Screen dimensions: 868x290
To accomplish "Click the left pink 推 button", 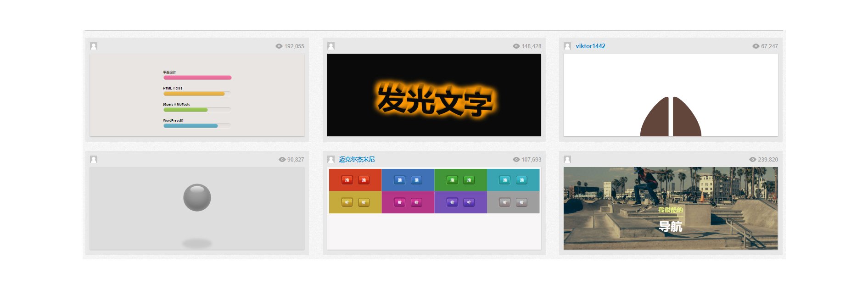I will tap(399, 202).
